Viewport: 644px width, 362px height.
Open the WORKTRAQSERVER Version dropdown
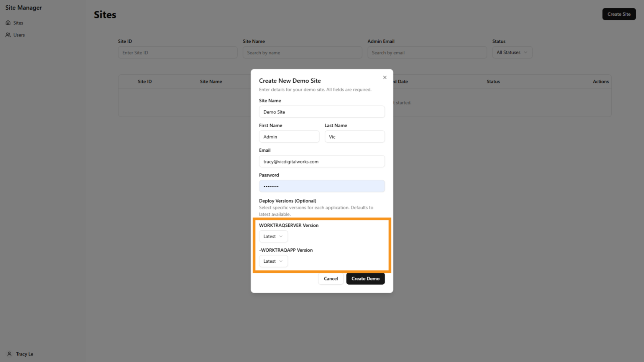[273, 236]
